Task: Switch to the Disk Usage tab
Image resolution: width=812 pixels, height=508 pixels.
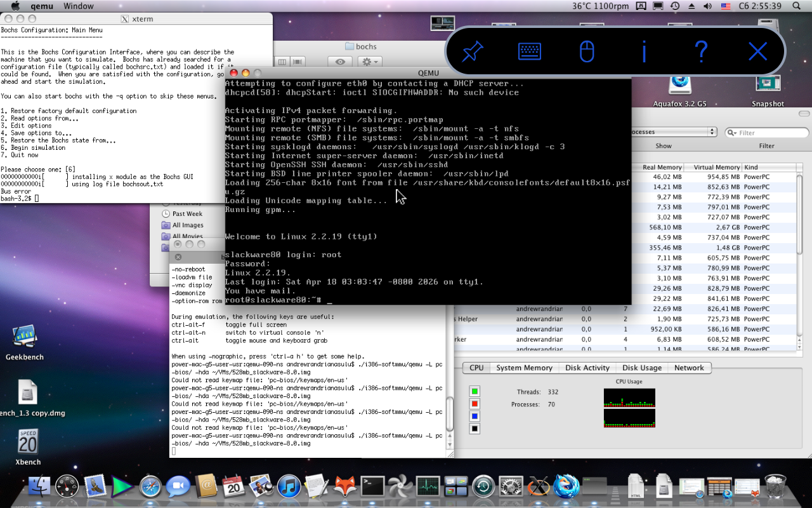Action: point(642,368)
